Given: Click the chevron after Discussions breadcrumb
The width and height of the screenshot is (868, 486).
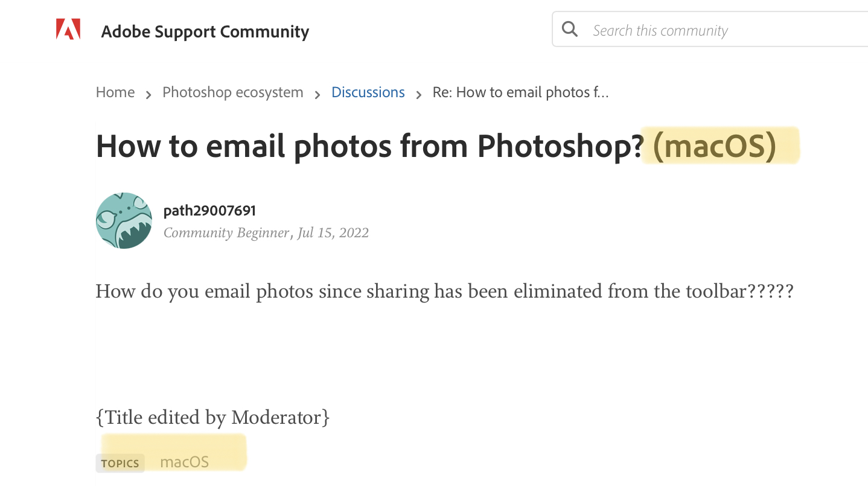Looking at the screenshot, I should [418, 95].
